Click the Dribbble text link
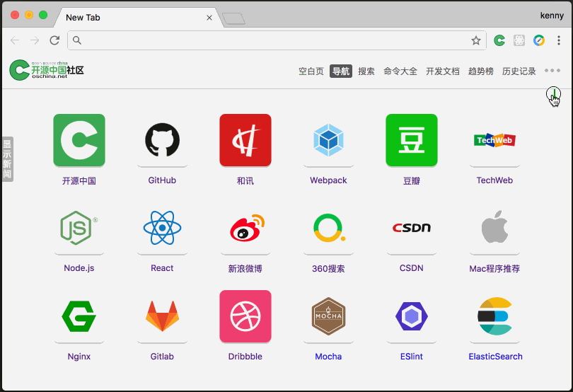 245,357
